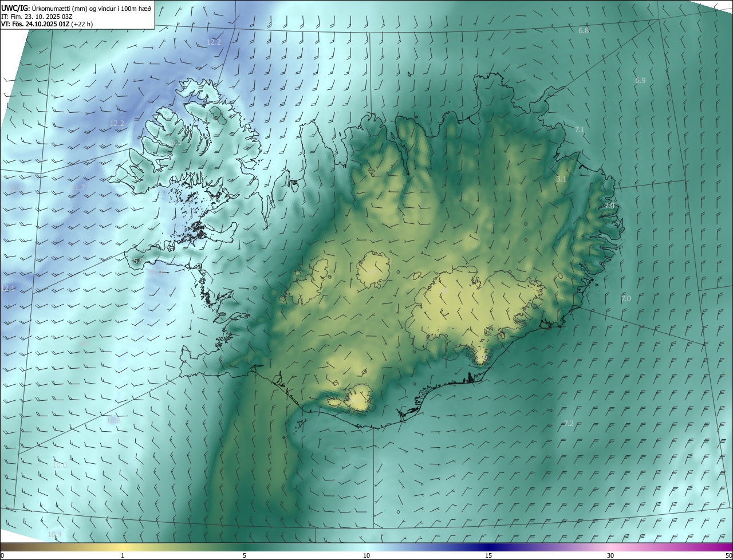Select the 'VT: Fös. 24.10.2025 01Z (+22 h)' line
Viewport: 733px width, 560px height.
(x=48, y=24)
